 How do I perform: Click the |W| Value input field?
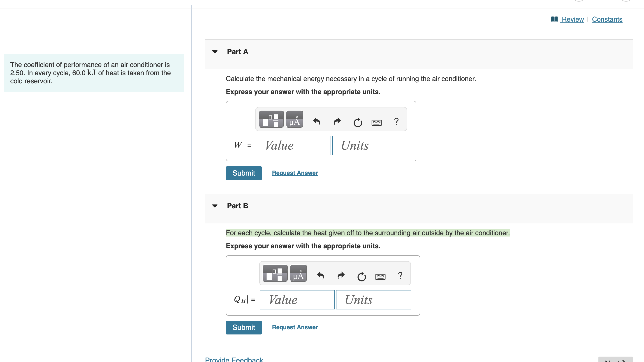[293, 146]
